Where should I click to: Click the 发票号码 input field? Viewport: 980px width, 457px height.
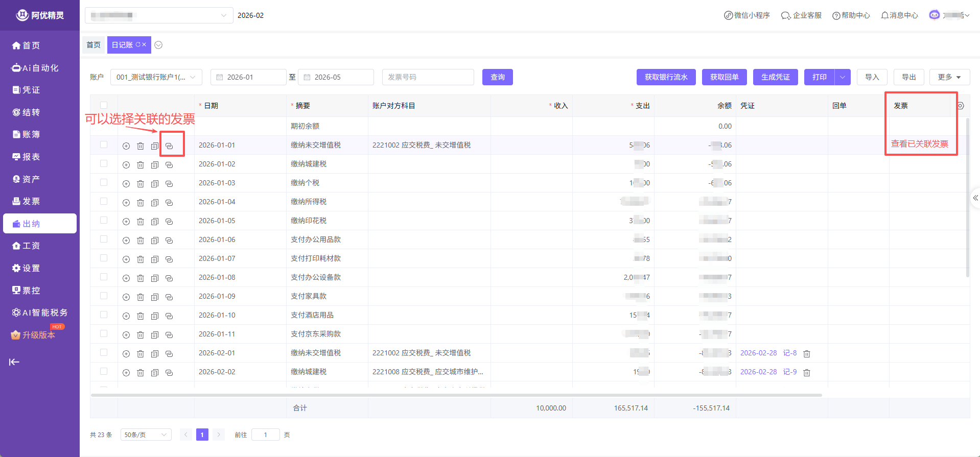[x=428, y=77]
